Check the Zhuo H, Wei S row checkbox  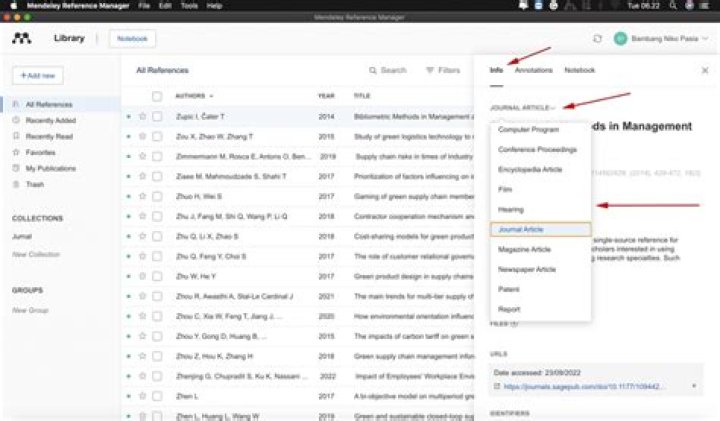[x=157, y=196]
